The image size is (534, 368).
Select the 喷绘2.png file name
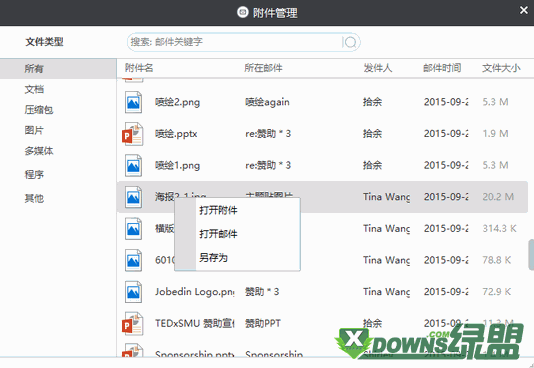click(x=177, y=102)
